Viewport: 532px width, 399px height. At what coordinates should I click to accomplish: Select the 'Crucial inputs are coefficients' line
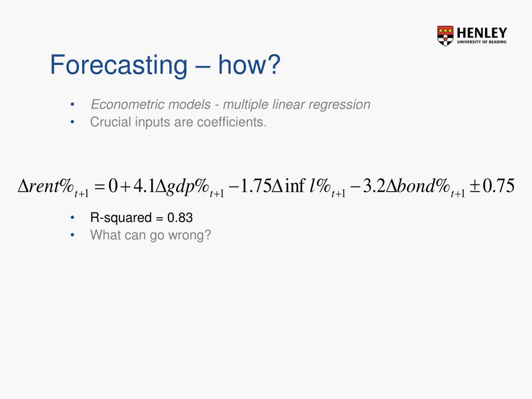coord(178,122)
